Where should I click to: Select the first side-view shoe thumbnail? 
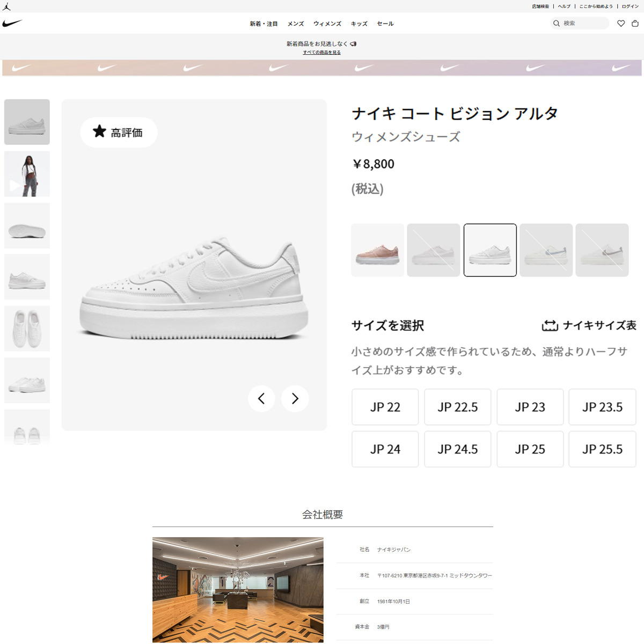click(x=27, y=122)
